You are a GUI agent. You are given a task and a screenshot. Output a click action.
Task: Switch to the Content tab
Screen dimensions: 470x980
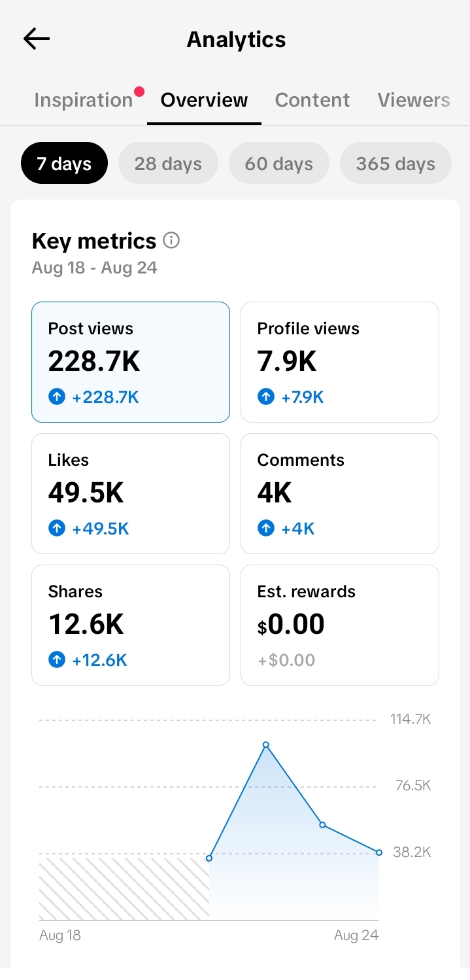312,100
